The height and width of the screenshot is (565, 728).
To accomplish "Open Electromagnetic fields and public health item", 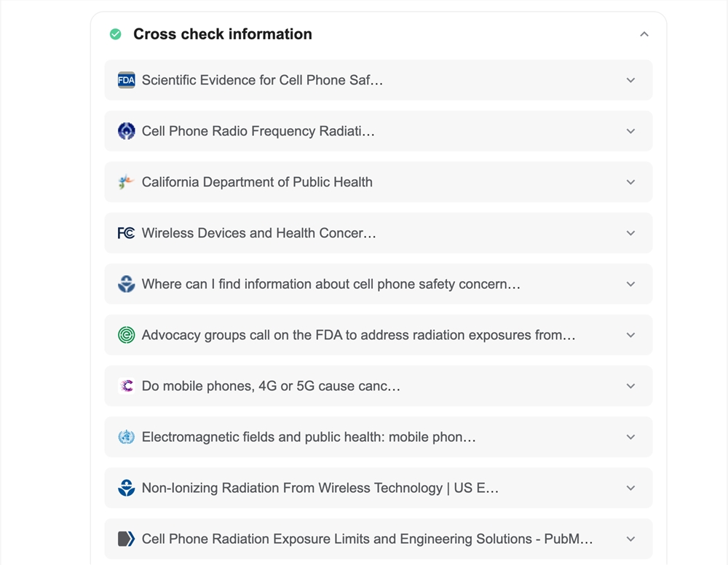I will (x=379, y=437).
